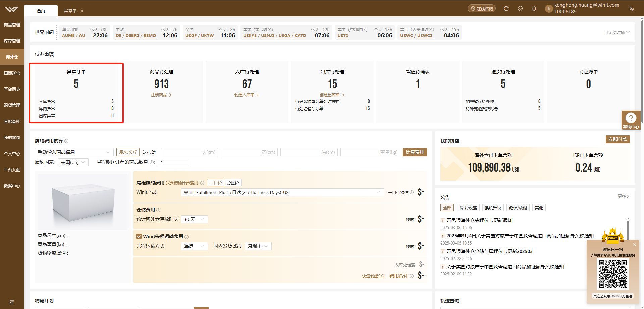Open 我的钱包 in the sidebar
Screen dimensions: 644x309
tap(12, 138)
